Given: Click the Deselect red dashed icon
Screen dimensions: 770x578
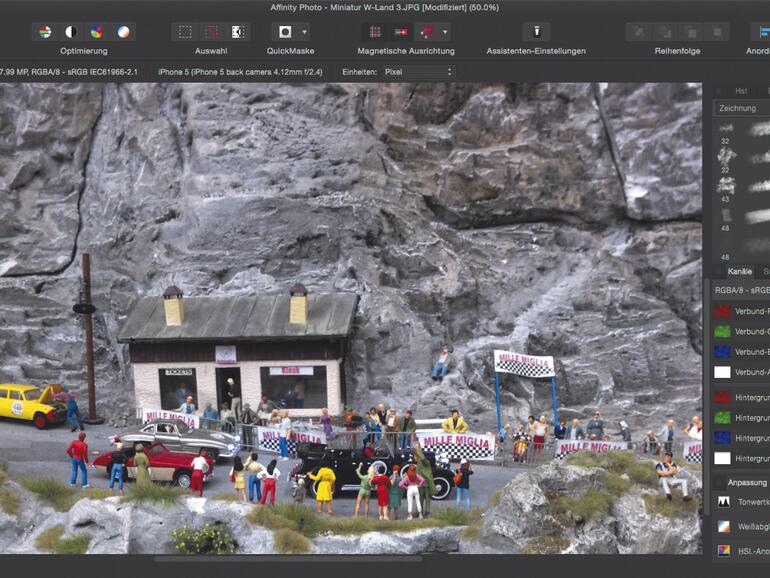Looking at the screenshot, I should 212,32.
